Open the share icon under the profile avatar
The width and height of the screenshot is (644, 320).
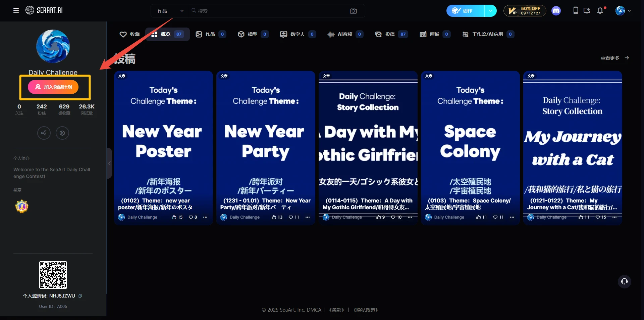click(44, 133)
